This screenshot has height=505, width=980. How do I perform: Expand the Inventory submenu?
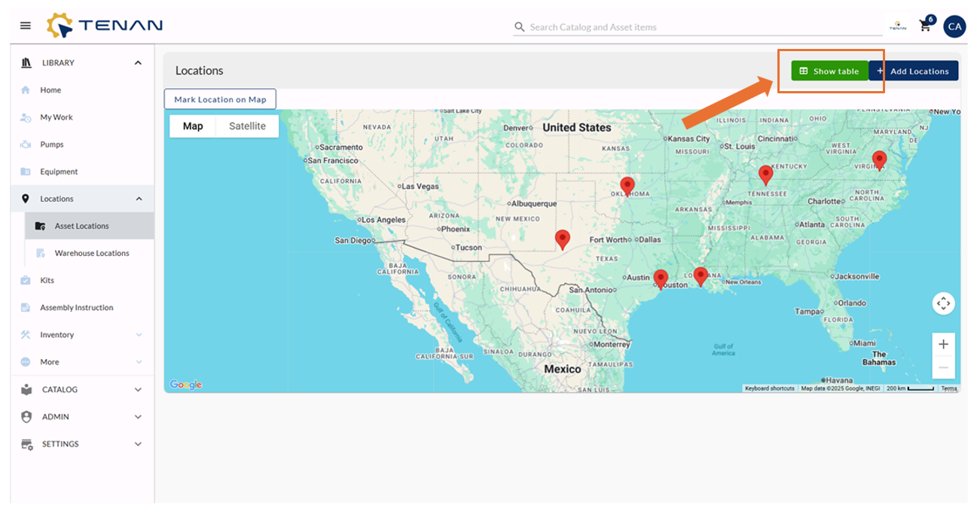point(139,335)
